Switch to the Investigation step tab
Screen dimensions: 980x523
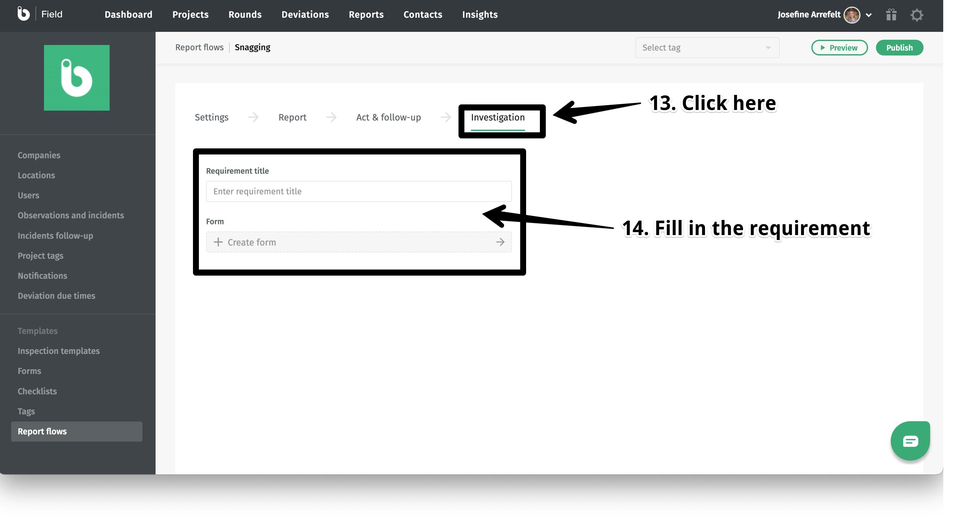click(498, 118)
